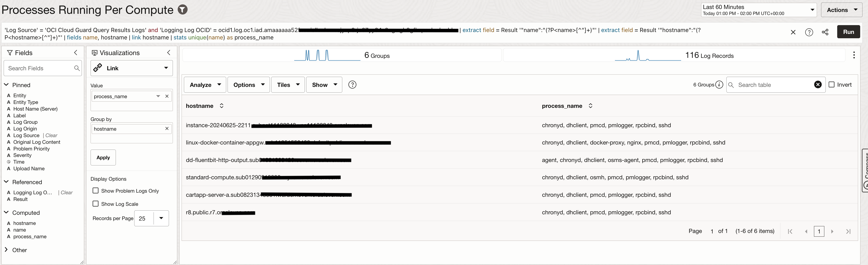868x265 pixels.
Task: Click the Search Fields input box
Action: point(39,68)
